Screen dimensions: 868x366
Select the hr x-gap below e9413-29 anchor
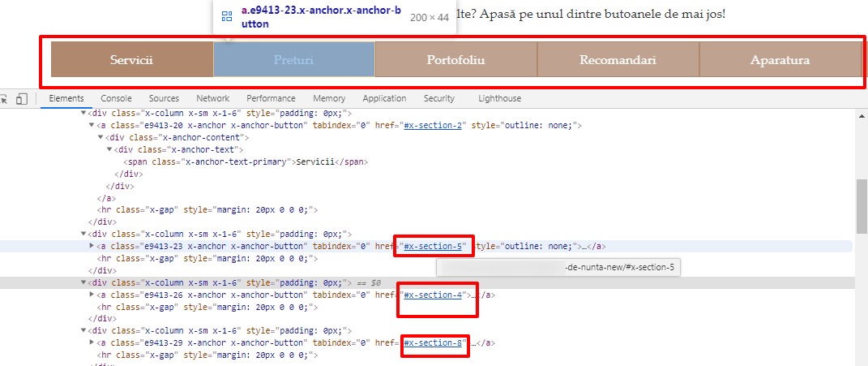point(207,355)
